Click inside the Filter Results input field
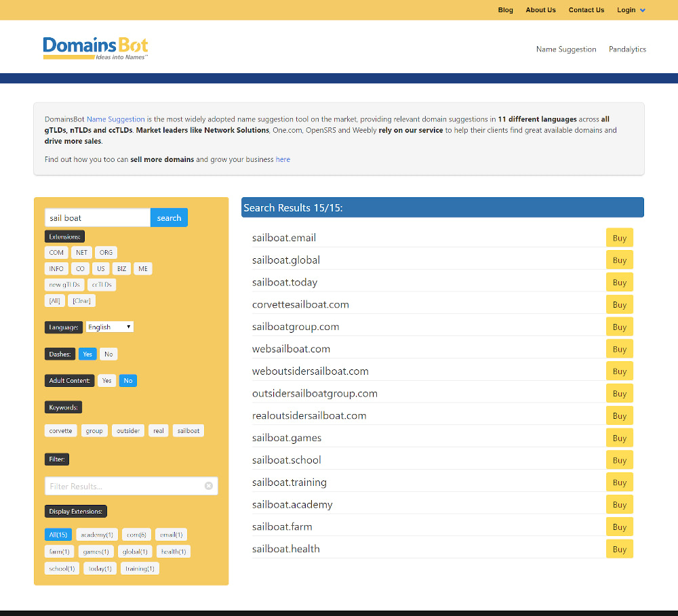This screenshot has height=616, width=678. coord(122,485)
